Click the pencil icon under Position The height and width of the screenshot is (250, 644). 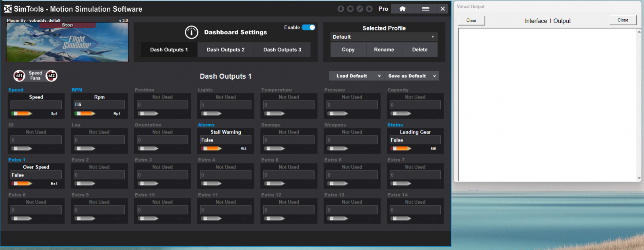coord(148,114)
